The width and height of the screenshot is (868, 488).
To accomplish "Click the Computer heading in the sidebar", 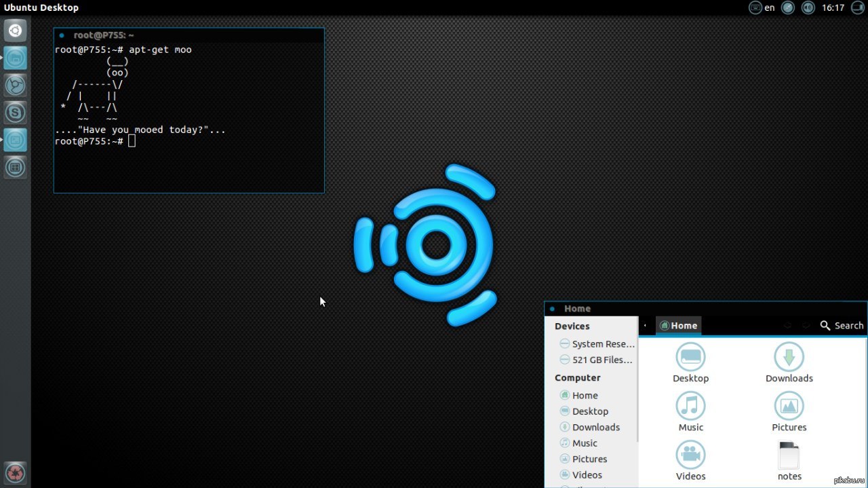I will [578, 378].
